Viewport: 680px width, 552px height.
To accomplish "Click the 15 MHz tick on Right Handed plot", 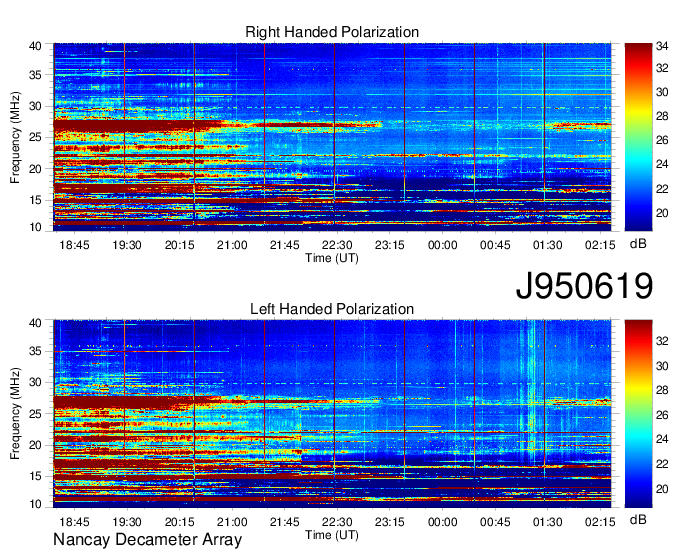I will (35, 200).
